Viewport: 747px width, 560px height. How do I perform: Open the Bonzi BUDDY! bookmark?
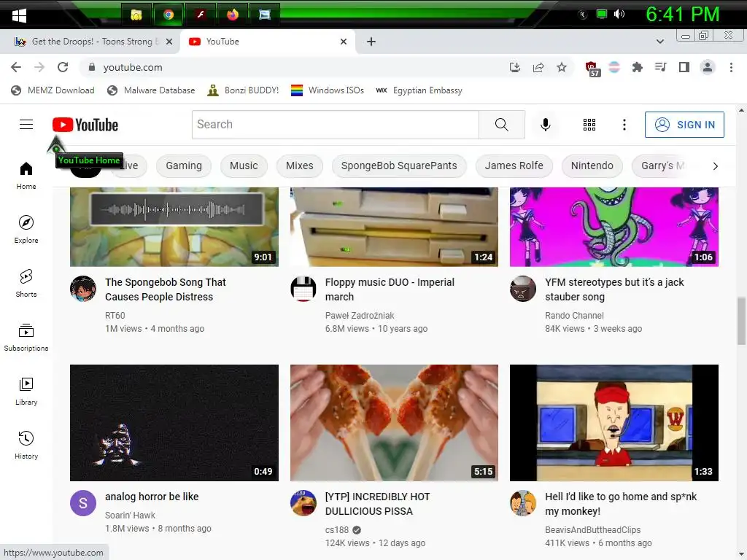243,90
